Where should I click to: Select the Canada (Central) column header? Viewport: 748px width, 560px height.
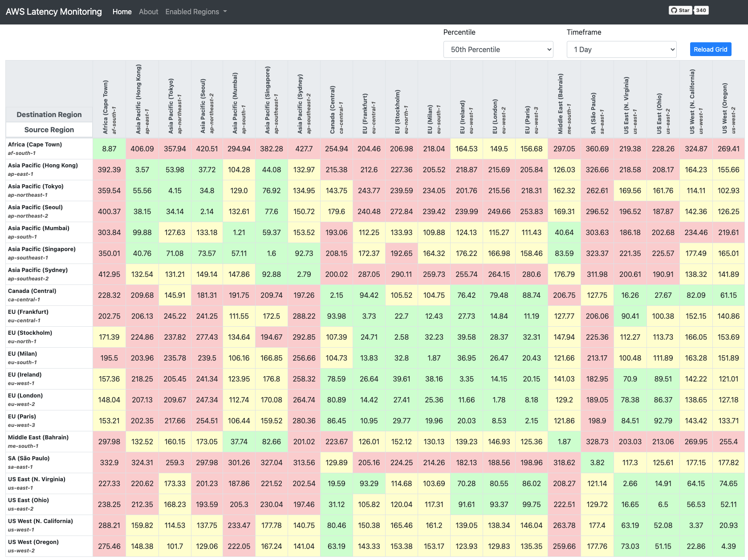click(337, 99)
